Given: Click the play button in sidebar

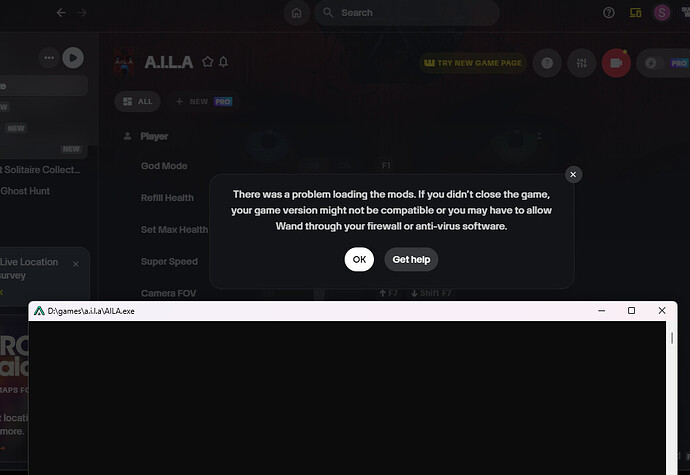Looking at the screenshot, I should 73,58.
